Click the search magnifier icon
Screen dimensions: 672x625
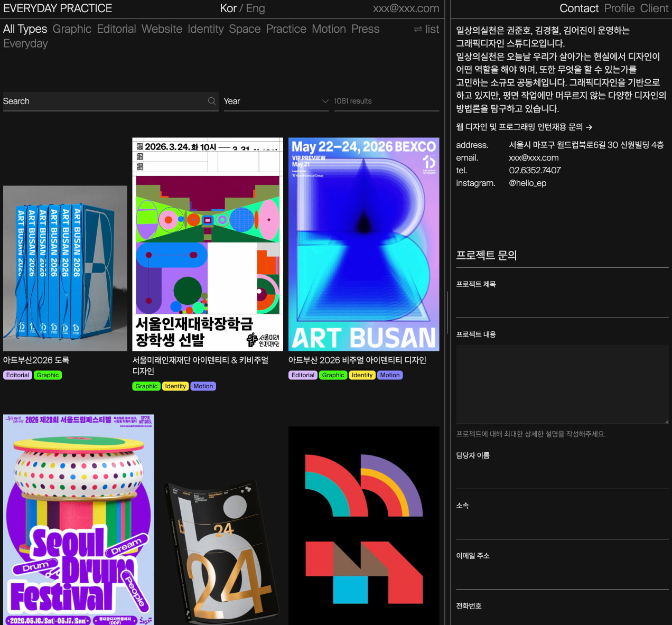point(212,101)
